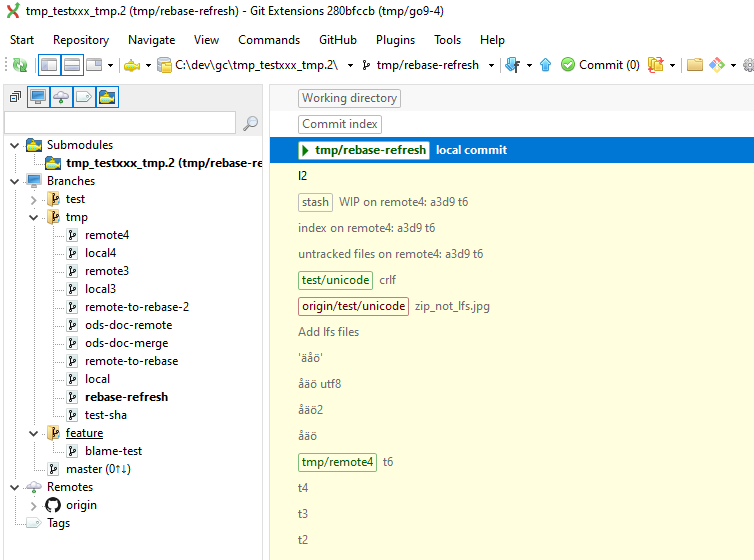
Task: Click the file explorer folder icon
Action: pos(694,64)
